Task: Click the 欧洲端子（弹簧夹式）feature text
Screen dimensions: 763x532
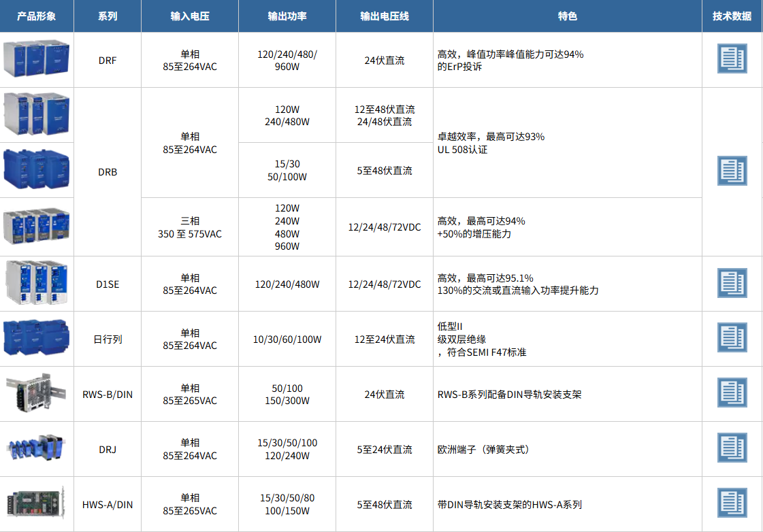Action: [x=483, y=449]
